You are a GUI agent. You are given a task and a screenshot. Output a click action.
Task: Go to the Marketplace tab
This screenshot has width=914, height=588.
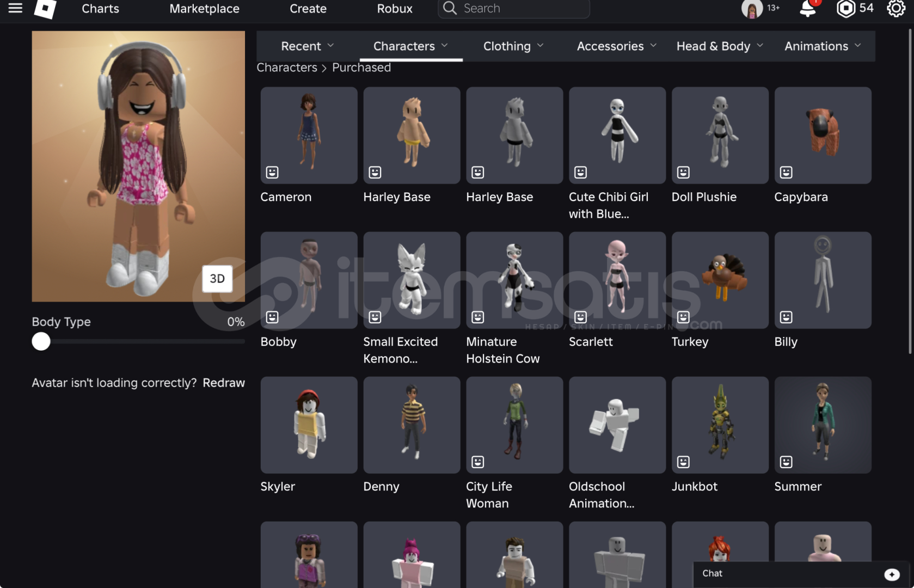204,9
